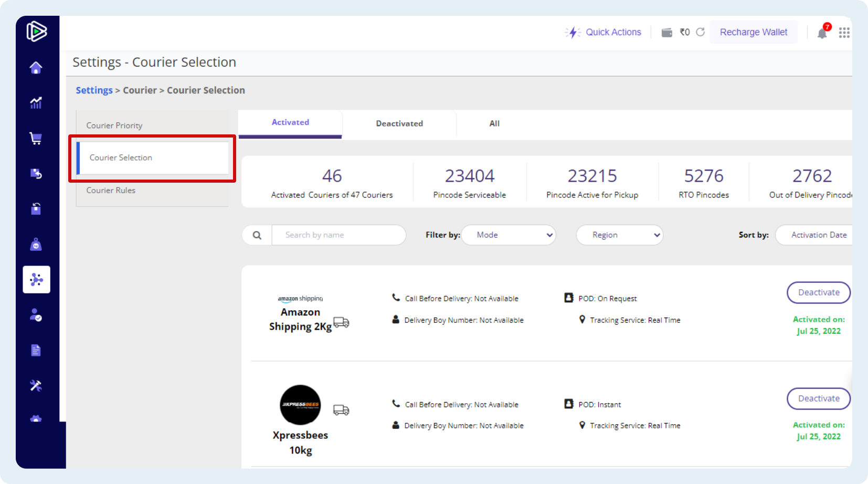Open the Mode filter dropdown
This screenshot has width=868, height=484.
coord(509,235)
